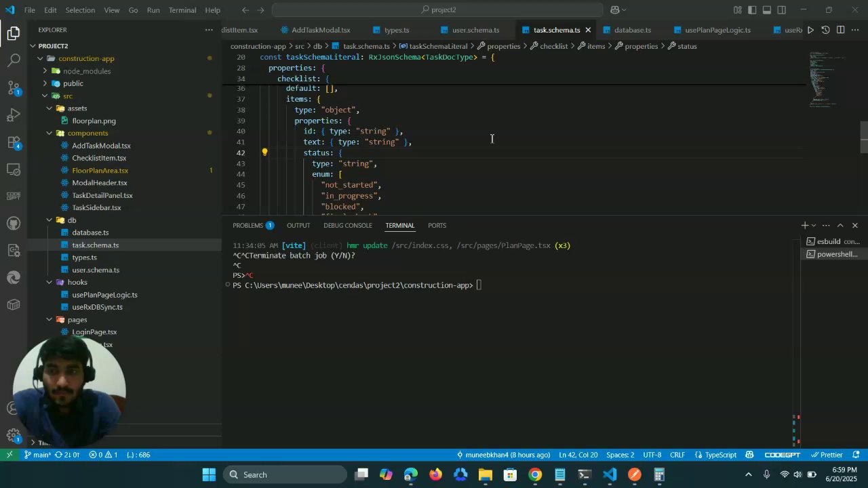
Task: Open the Search view in activity bar
Action: (14, 60)
